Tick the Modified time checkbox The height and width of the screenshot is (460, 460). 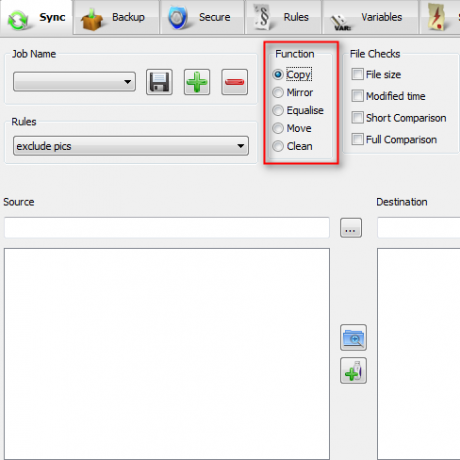tap(357, 96)
